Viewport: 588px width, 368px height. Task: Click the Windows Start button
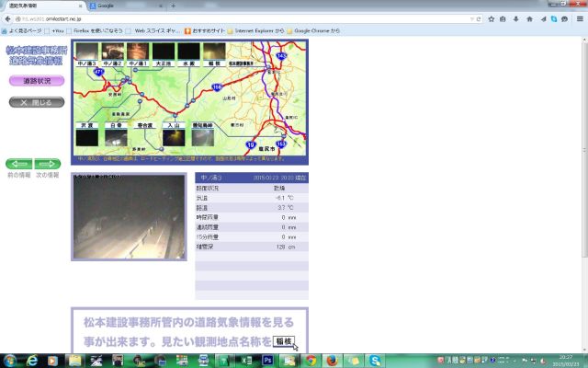point(10,360)
